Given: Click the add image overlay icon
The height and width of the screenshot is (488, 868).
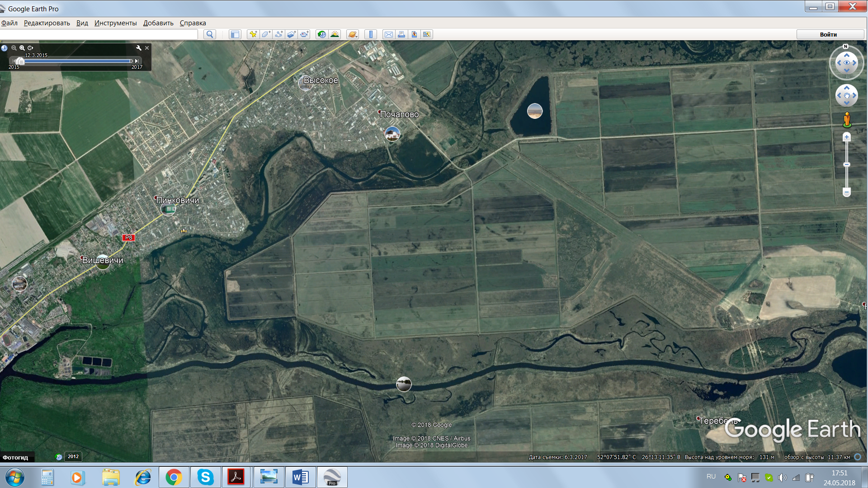Looking at the screenshot, I should coord(291,34).
